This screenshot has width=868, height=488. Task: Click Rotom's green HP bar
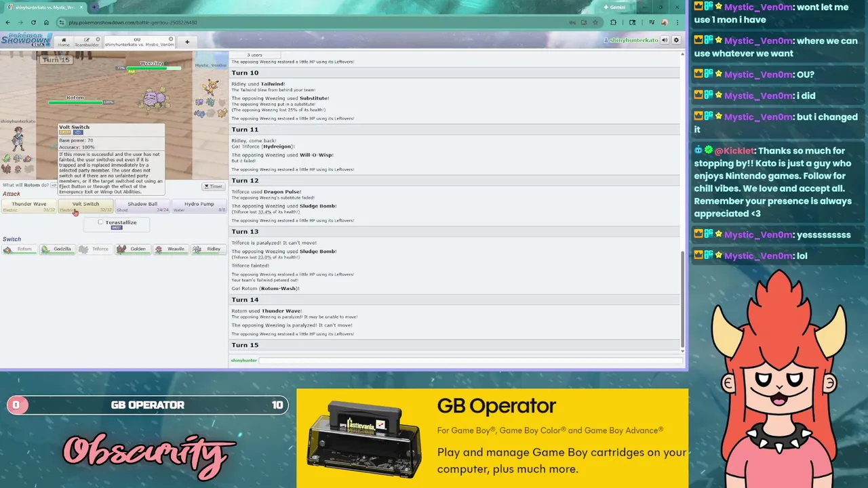(75, 102)
